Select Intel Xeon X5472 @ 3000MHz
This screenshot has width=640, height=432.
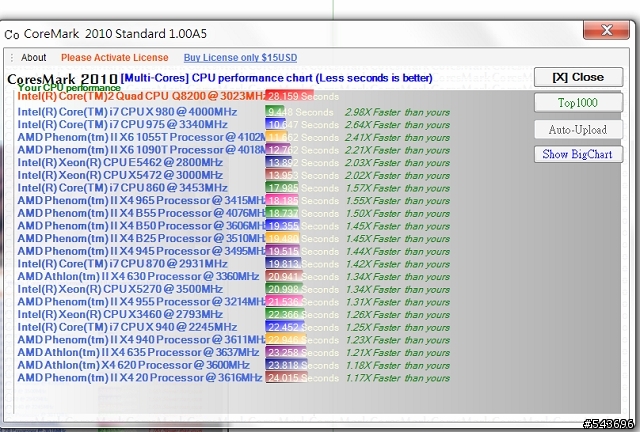pos(120,175)
